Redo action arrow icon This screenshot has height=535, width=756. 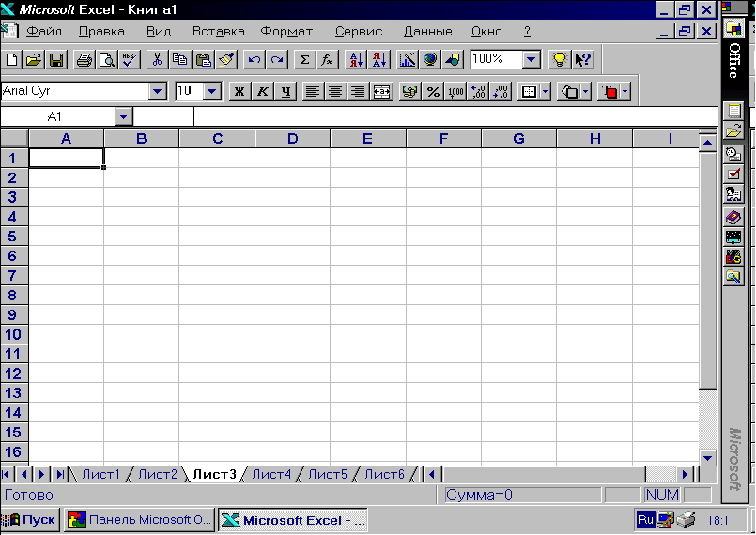[277, 60]
